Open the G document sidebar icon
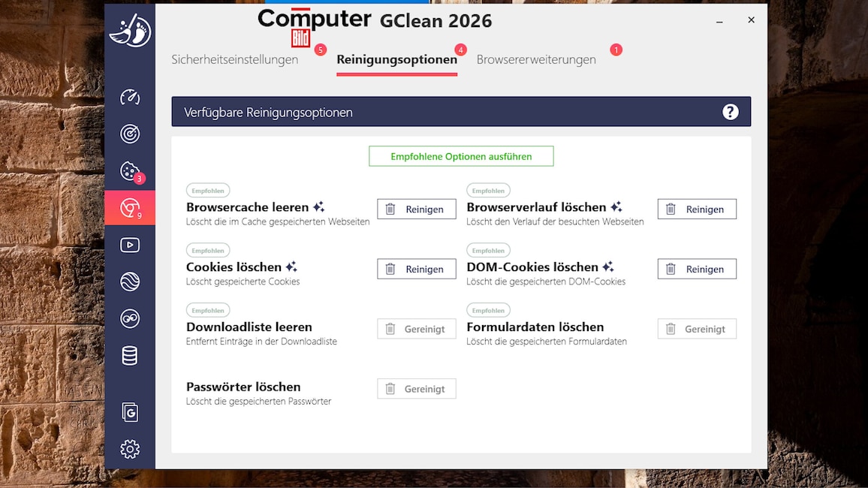This screenshot has width=868, height=488. pyautogui.click(x=130, y=412)
